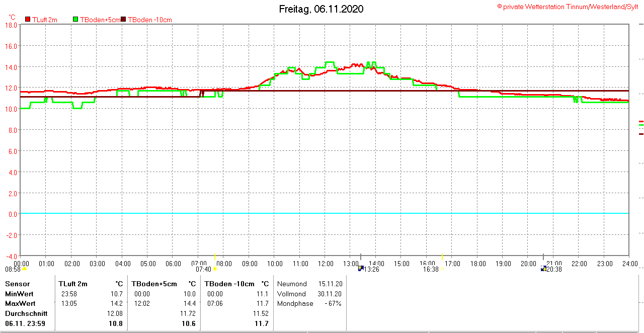Click the MaxWert row label in table
This screenshot has height=333, width=644.
[x=19, y=304]
